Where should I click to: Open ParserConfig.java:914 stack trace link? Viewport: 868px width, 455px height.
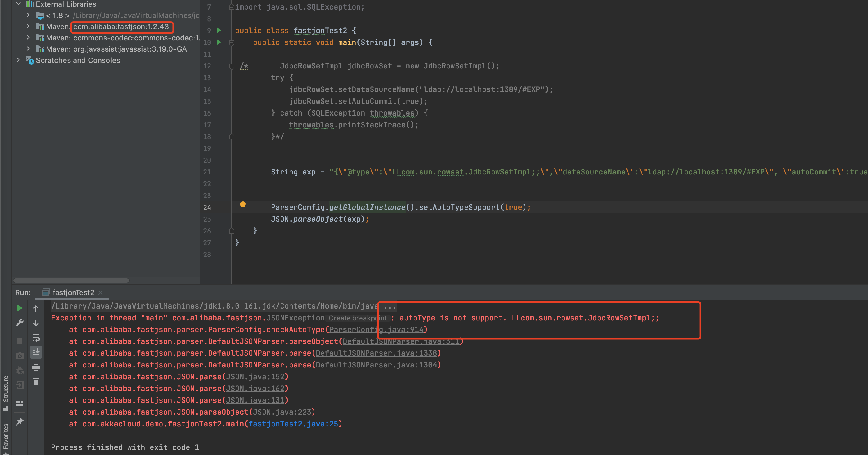(x=376, y=330)
